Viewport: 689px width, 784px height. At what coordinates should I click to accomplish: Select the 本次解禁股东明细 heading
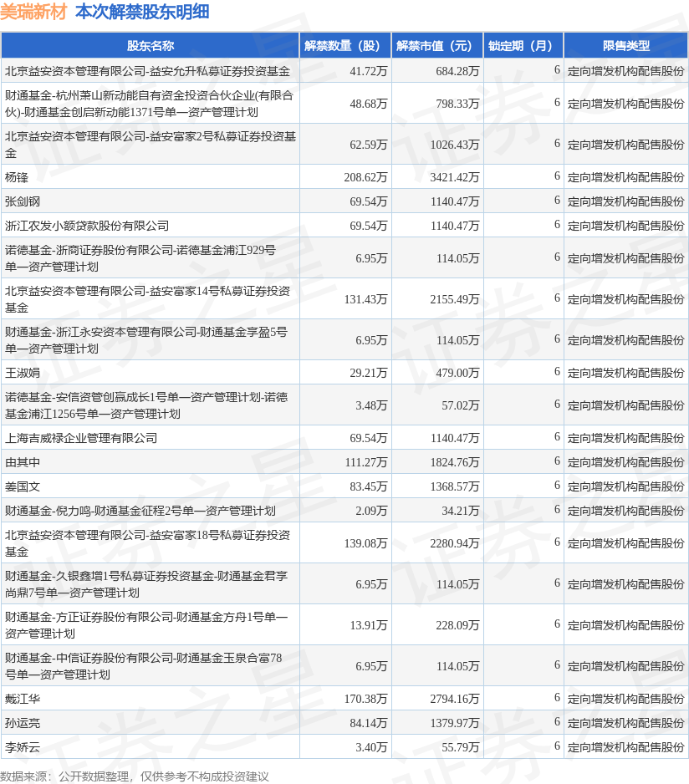click(x=142, y=12)
